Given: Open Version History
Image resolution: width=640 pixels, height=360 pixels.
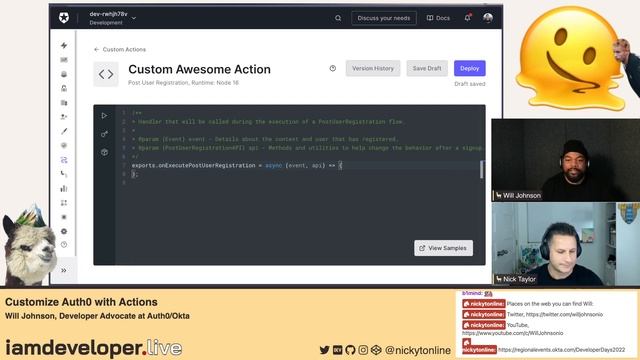Looking at the screenshot, I should (373, 69).
